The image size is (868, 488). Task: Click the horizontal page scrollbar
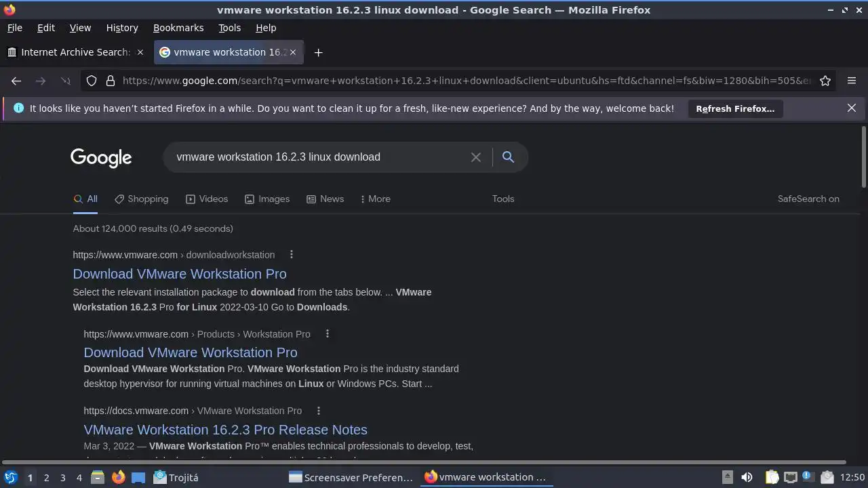(x=424, y=462)
